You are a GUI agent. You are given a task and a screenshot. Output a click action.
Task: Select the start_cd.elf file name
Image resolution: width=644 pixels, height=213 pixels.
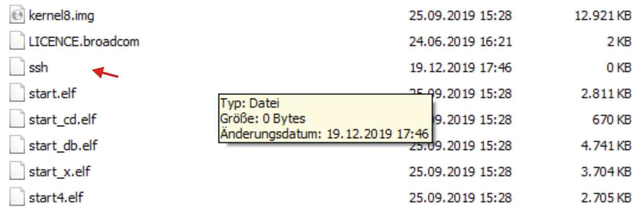click(63, 120)
